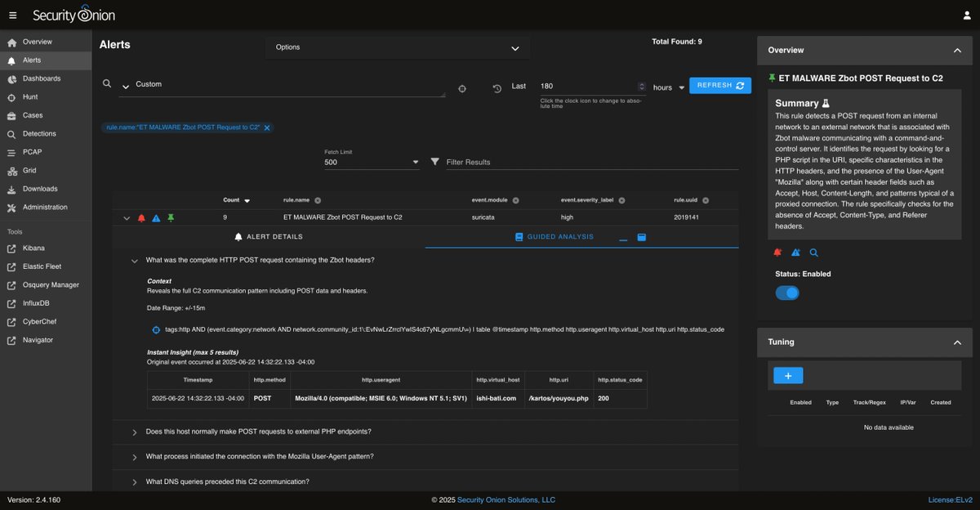Click the blue escalate triangle icon on the alert row
Viewport: 980px width, 510px height.
tap(156, 217)
